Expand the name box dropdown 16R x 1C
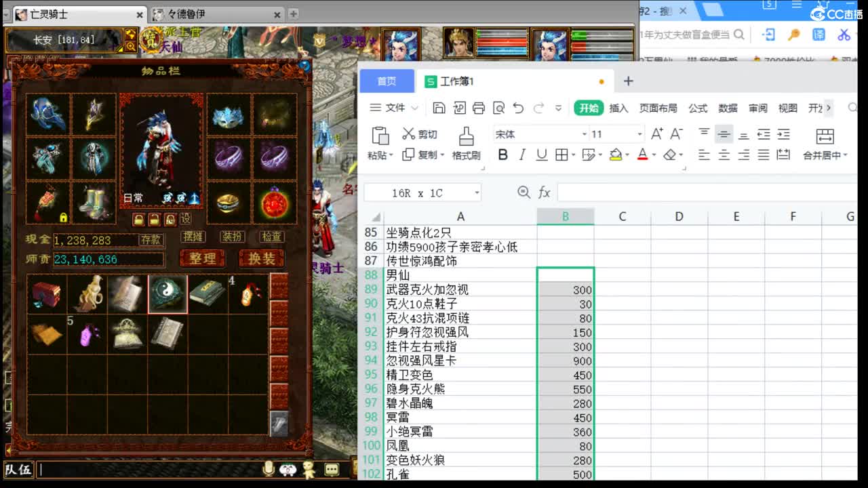Screen dimensions: 868x488 click(x=477, y=192)
